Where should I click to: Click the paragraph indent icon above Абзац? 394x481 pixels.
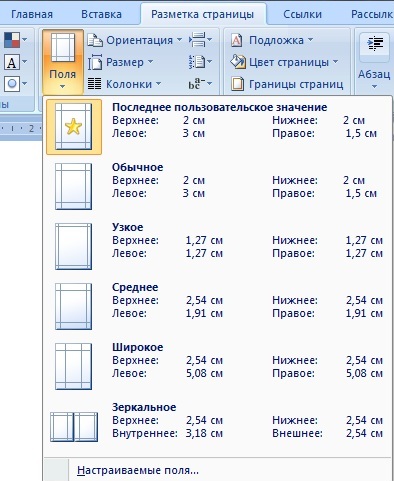pyautogui.click(x=375, y=44)
